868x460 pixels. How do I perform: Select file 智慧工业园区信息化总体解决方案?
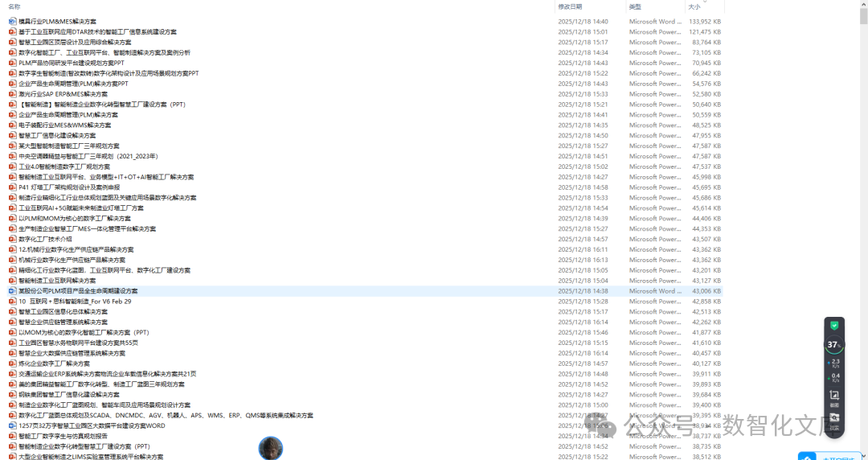point(63,312)
